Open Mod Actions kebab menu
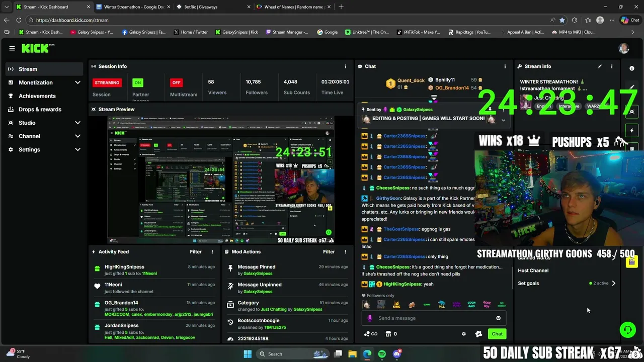This screenshot has width=644, height=362. point(345,252)
